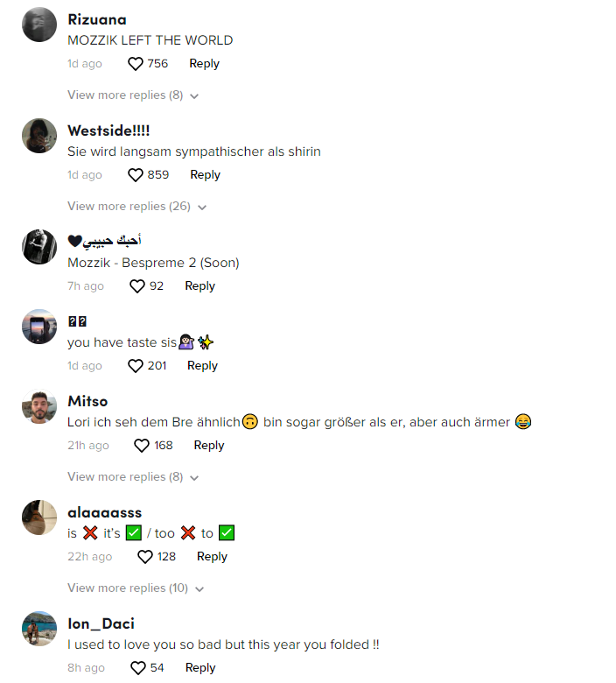616x683 pixels.
Task: Like the Westside!!!! comment heart
Action: (136, 175)
